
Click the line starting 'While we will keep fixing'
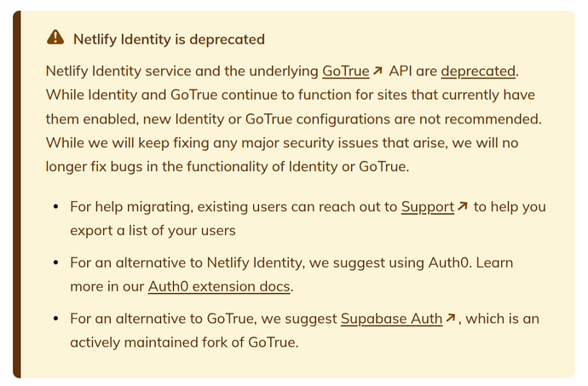point(282,142)
